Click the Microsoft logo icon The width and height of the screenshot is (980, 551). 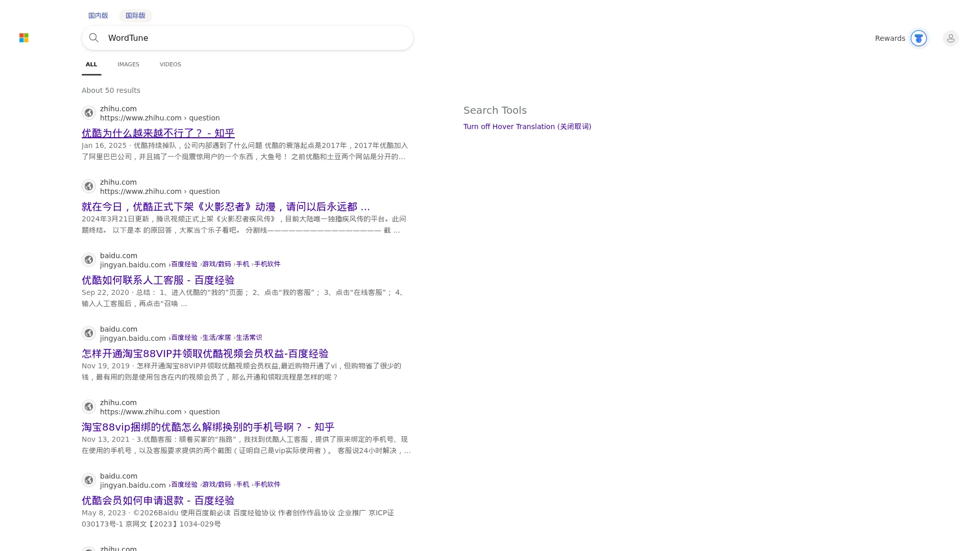click(24, 38)
